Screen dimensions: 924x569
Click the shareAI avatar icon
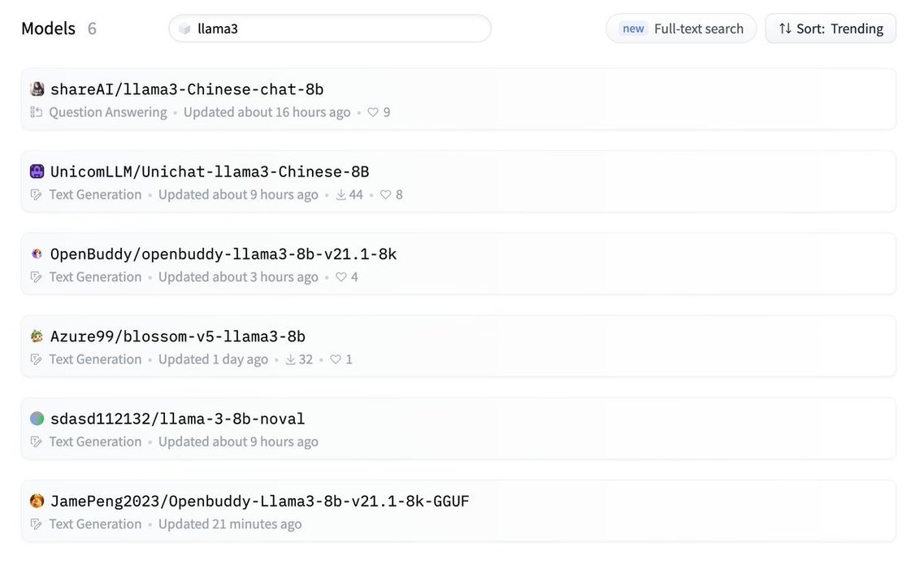coord(37,89)
